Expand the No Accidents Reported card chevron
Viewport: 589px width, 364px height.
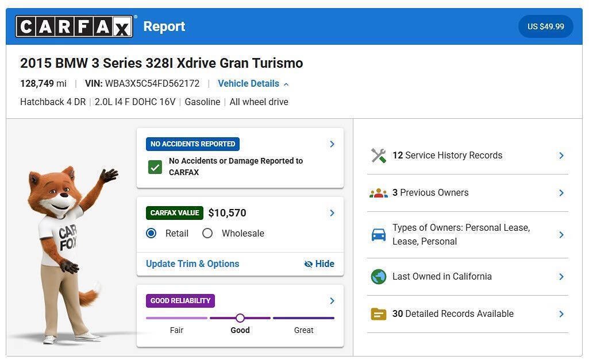click(x=332, y=144)
